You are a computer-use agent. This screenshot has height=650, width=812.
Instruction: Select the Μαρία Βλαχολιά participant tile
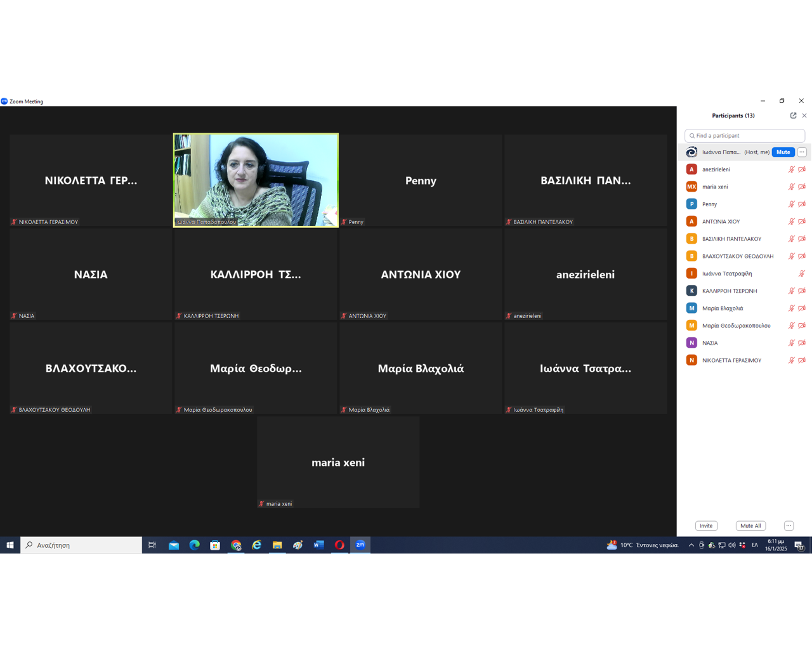pyautogui.click(x=421, y=368)
